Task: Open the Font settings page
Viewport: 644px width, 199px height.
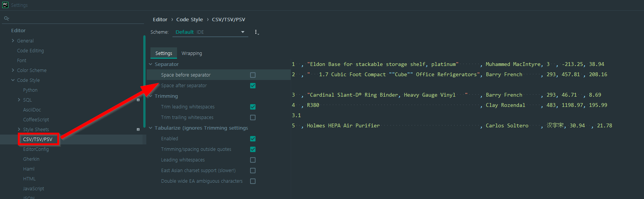Action: coord(22,60)
